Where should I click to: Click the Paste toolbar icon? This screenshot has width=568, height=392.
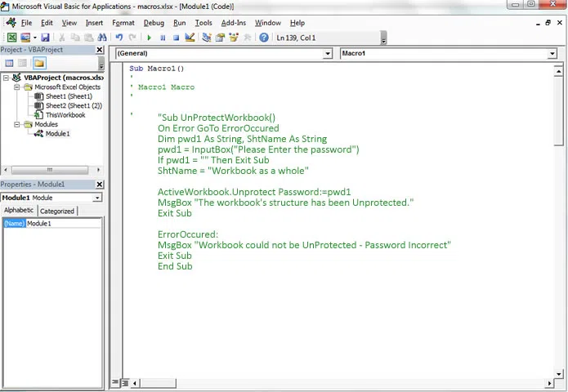pyautogui.click(x=89, y=38)
